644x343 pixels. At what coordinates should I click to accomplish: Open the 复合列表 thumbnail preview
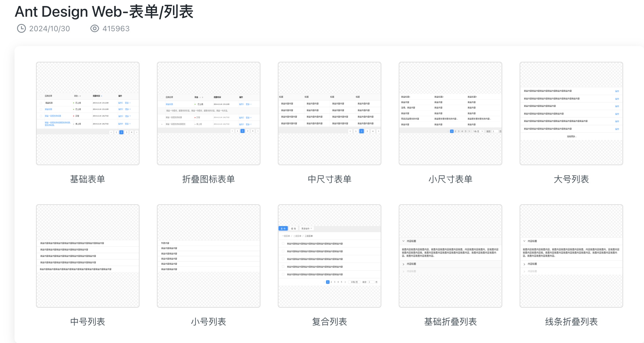click(x=330, y=256)
